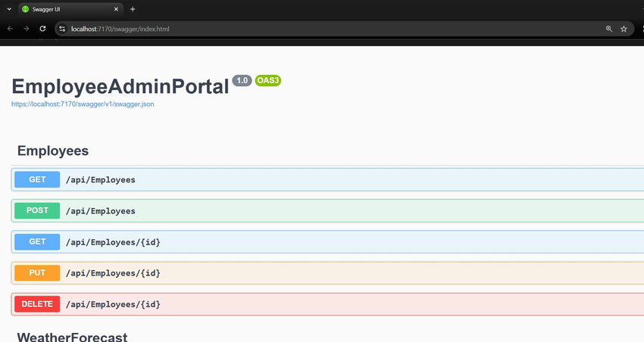Click the orange PUT badge
This screenshot has width=644, height=342.
click(x=37, y=273)
